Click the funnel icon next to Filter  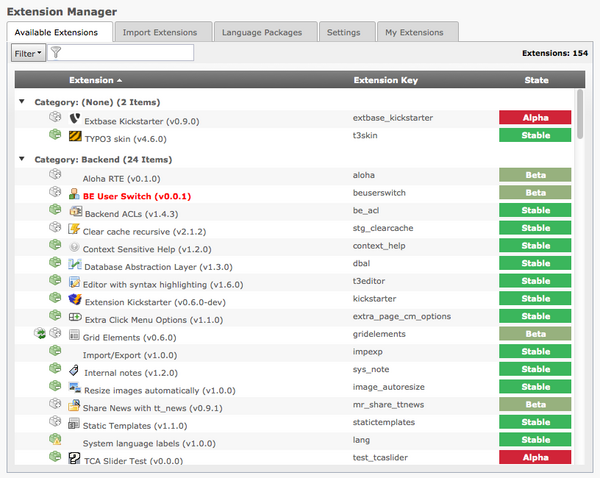click(56, 53)
